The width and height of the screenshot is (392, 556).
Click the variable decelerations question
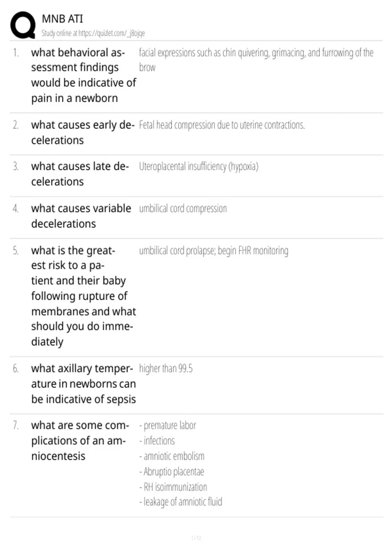pos(81,216)
